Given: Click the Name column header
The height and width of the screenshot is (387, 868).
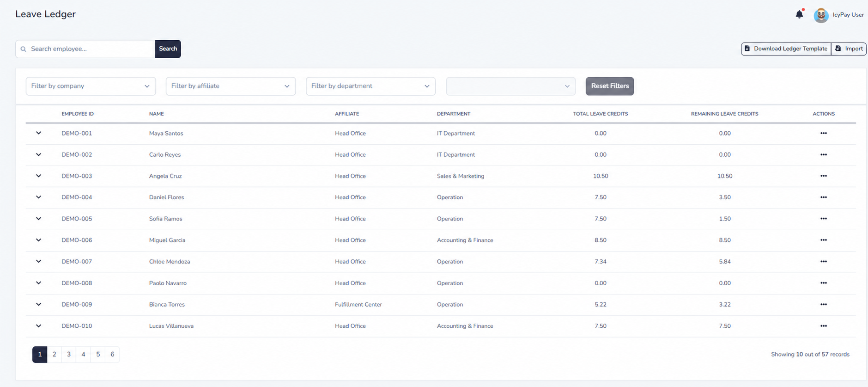Looking at the screenshot, I should tap(157, 114).
